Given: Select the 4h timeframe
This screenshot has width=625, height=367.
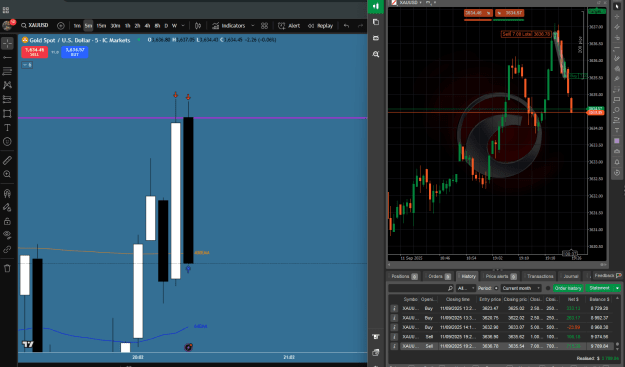Looking at the screenshot, I should coord(147,26).
